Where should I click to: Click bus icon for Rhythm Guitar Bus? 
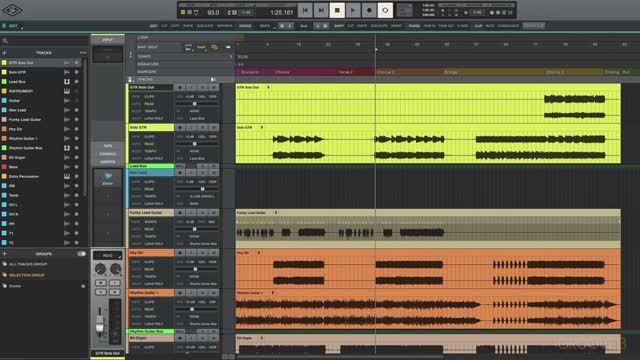tap(67, 148)
